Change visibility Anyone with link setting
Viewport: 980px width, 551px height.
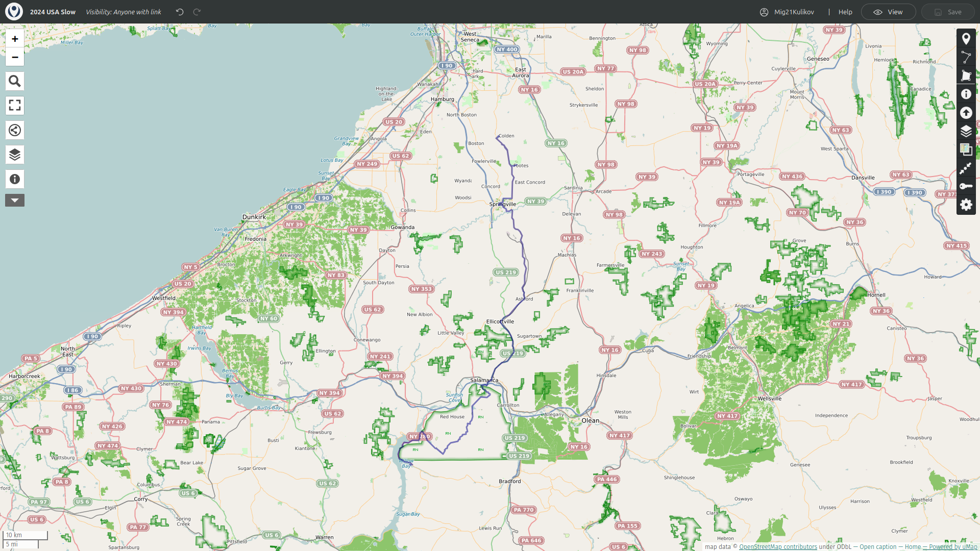(123, 12)
